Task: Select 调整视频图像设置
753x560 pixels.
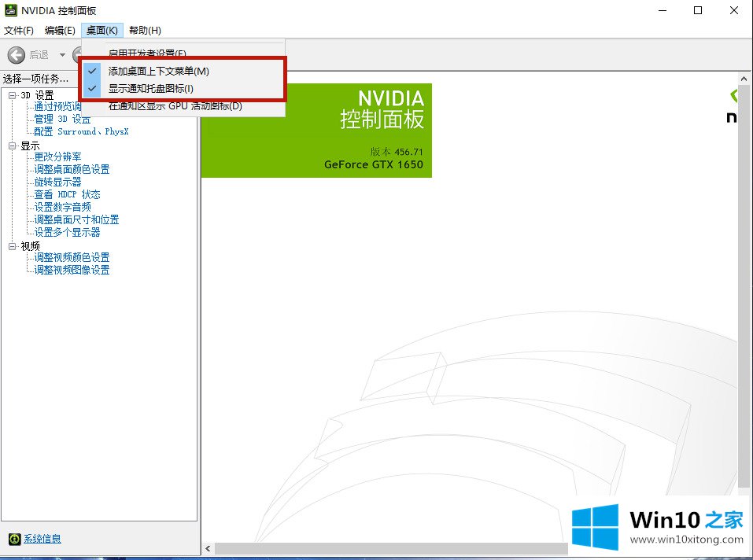Action: [x=72, y=270]
